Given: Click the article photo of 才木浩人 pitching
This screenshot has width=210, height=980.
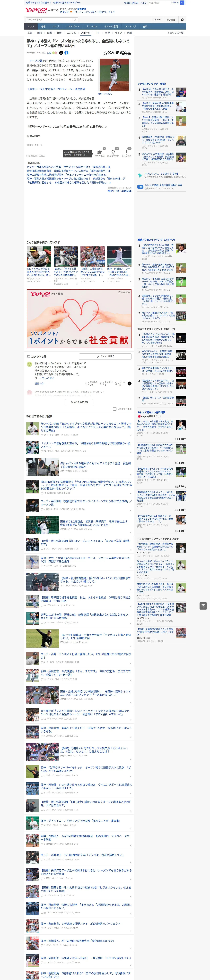Looking at the screenshot, I should [x=114, y=75].
